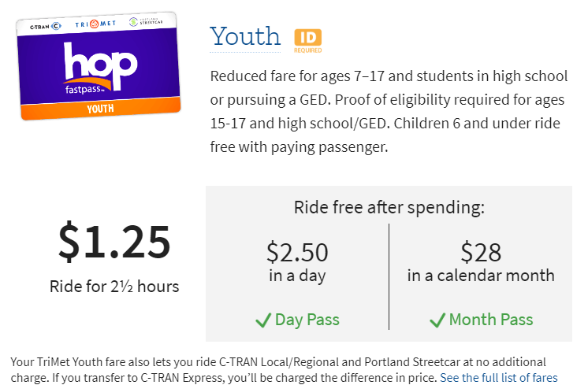Click the Reduced fare description paragraph

tap(389, 112)
